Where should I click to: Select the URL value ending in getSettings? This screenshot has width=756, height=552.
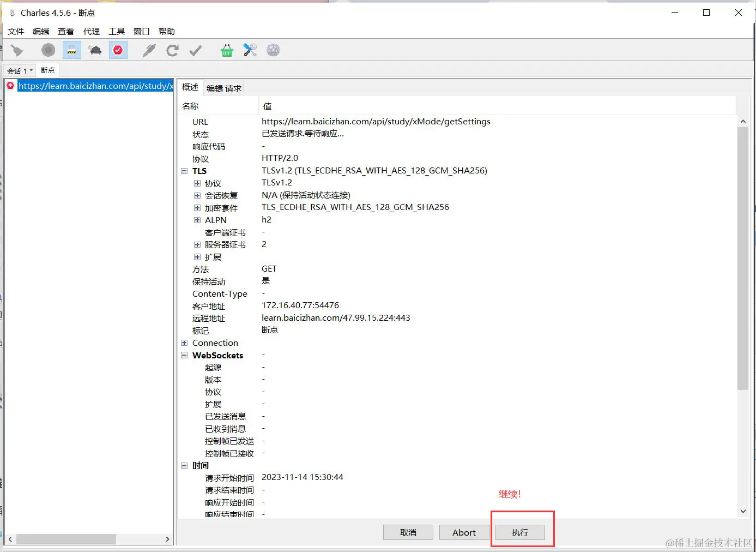pos(376,122)
